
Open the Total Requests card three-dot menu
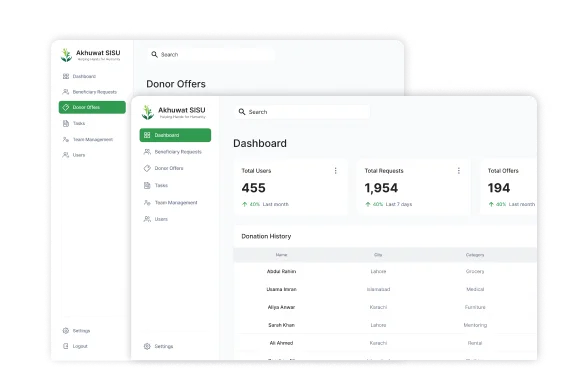[458, 171]
